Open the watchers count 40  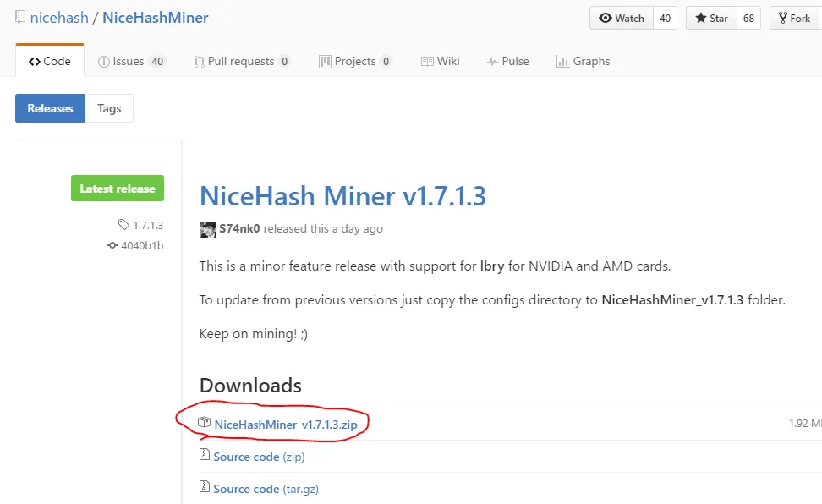tap(665, 19)
